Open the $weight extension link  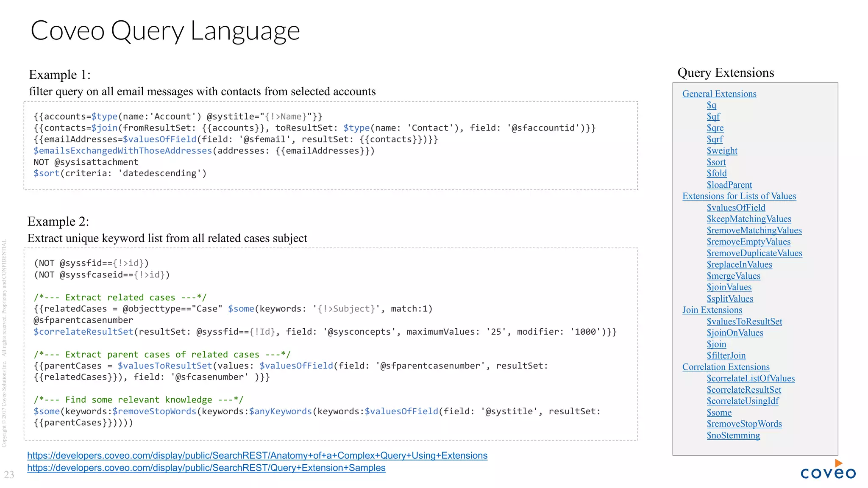722,151
